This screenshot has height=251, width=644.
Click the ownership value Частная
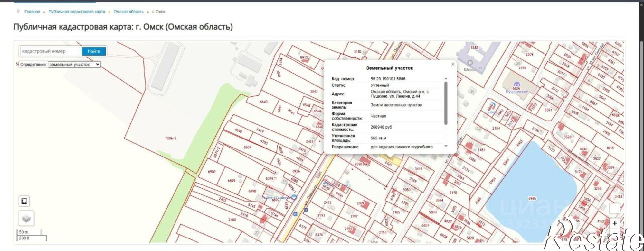378,116
